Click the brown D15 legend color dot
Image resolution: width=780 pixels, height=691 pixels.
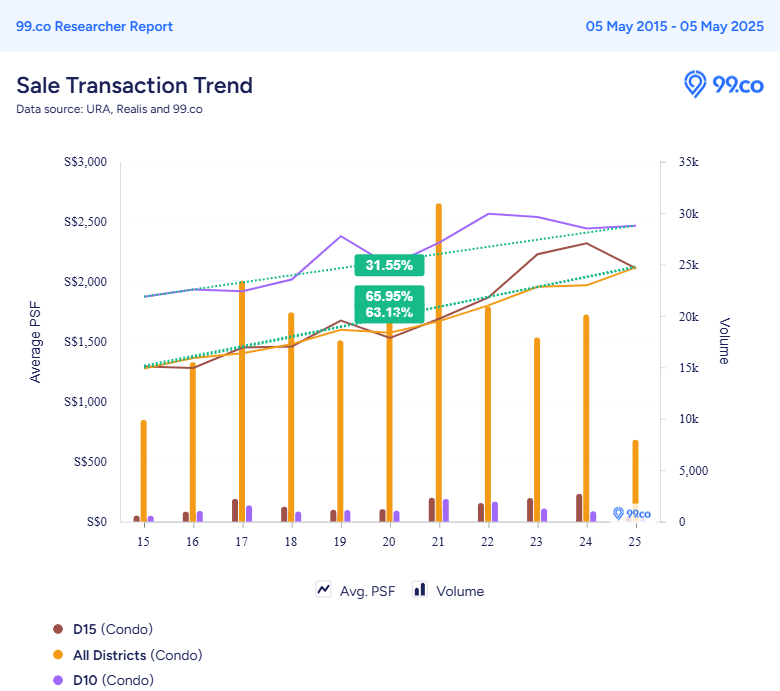click(58, 629)
